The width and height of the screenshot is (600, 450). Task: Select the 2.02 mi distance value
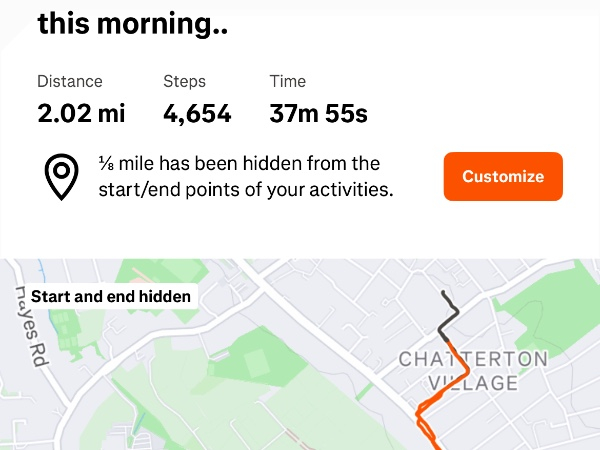point(81,114)
